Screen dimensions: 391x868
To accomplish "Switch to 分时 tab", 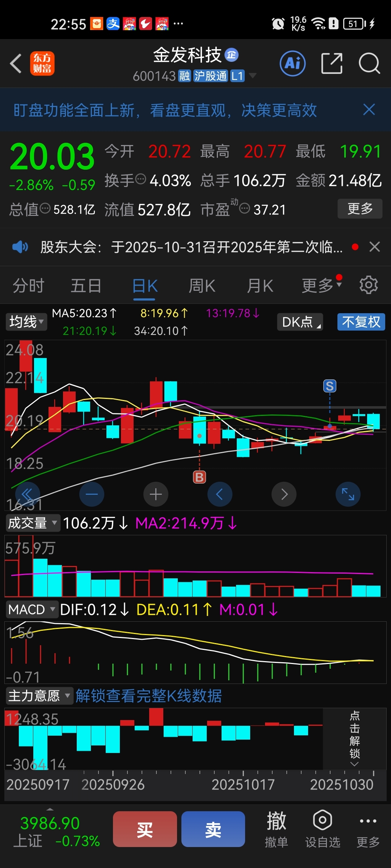I will pyautogui.click(x=28, y=286).
